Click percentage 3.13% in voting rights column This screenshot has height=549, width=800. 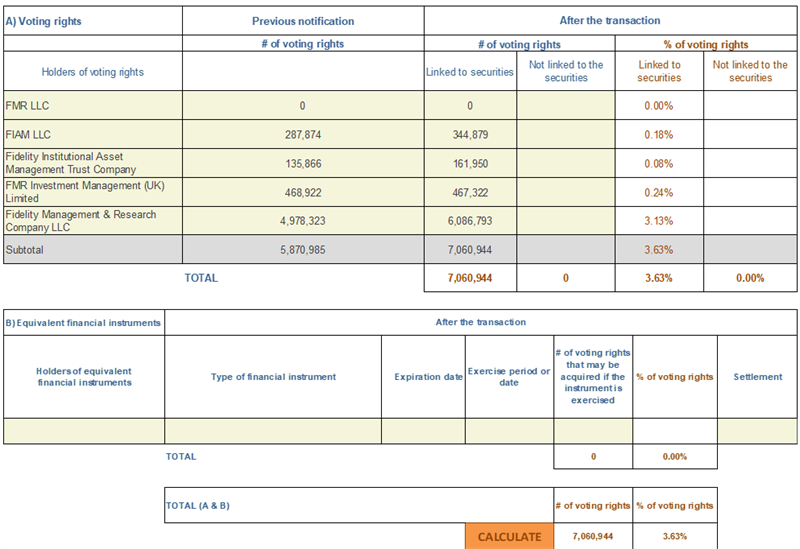click(659, 221)
